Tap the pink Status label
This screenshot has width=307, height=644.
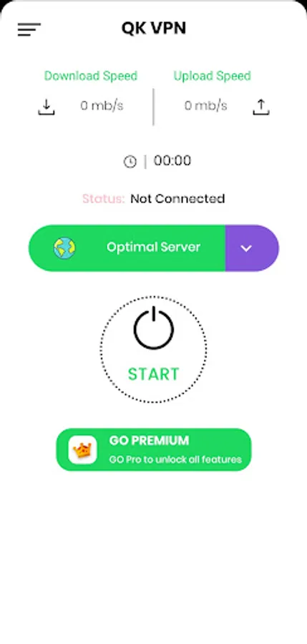[x=104, y=199]
